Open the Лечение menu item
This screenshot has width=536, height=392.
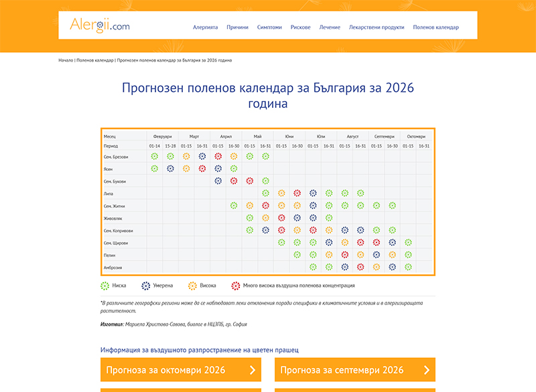coord(330,27)
